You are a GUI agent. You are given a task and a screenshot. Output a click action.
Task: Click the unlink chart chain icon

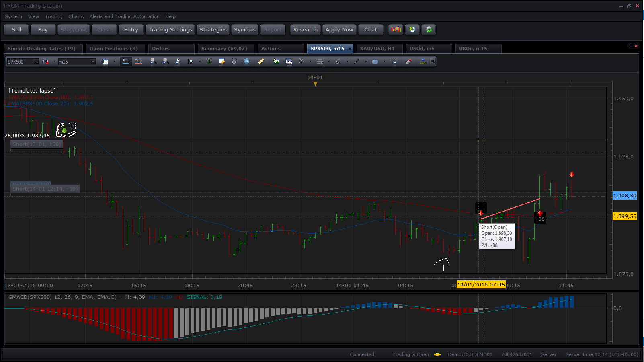click(x=46, y=62)
